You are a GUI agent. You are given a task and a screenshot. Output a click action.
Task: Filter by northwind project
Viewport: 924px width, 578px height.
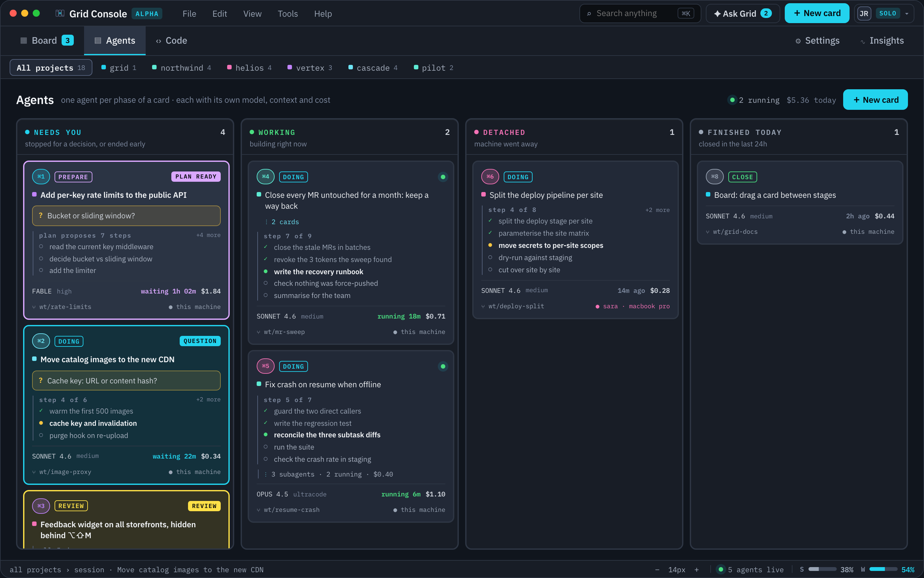(x=182, y=68)
